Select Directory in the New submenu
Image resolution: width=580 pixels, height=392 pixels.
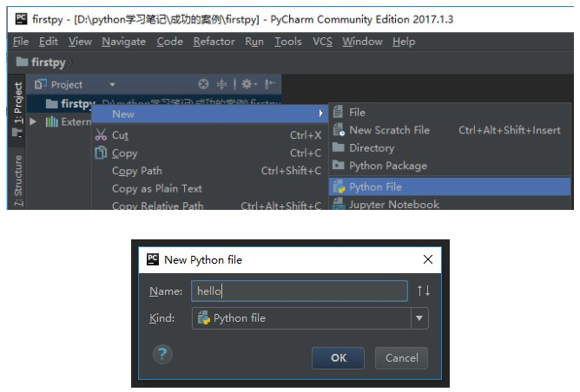pos(450,147)
